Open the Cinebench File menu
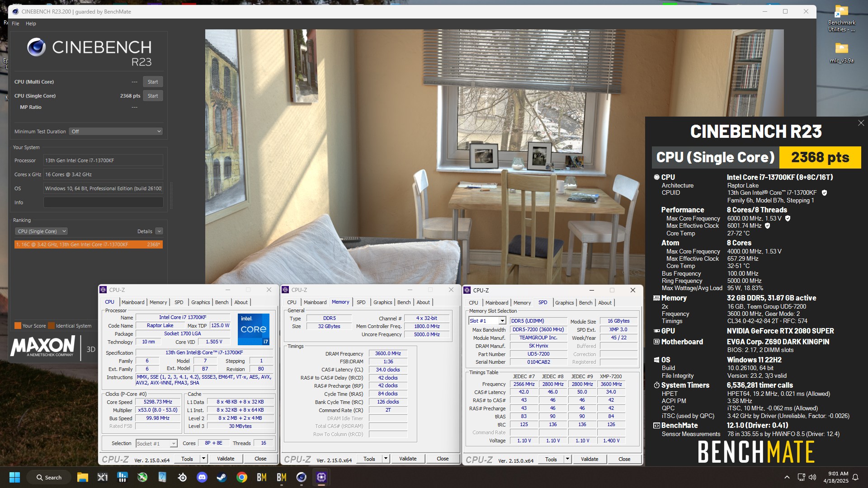The width and height of the screenshot is (868, 488). 15,23
